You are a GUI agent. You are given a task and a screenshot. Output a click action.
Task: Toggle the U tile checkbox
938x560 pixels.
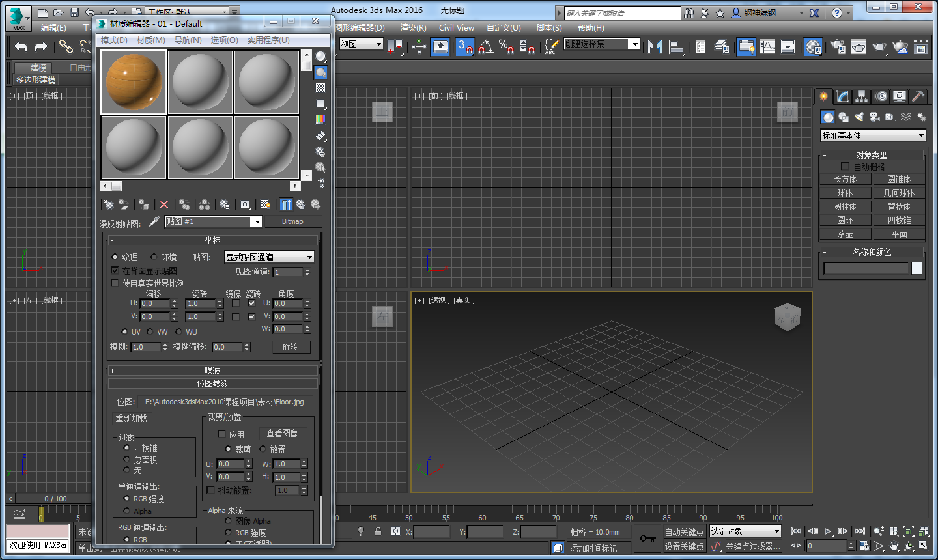pyautogui.click(x=251, y=303)
